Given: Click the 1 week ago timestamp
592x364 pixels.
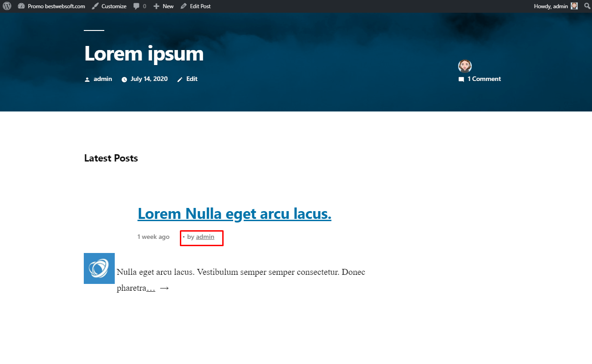Looking at the screenshot, I should (153, 237).
